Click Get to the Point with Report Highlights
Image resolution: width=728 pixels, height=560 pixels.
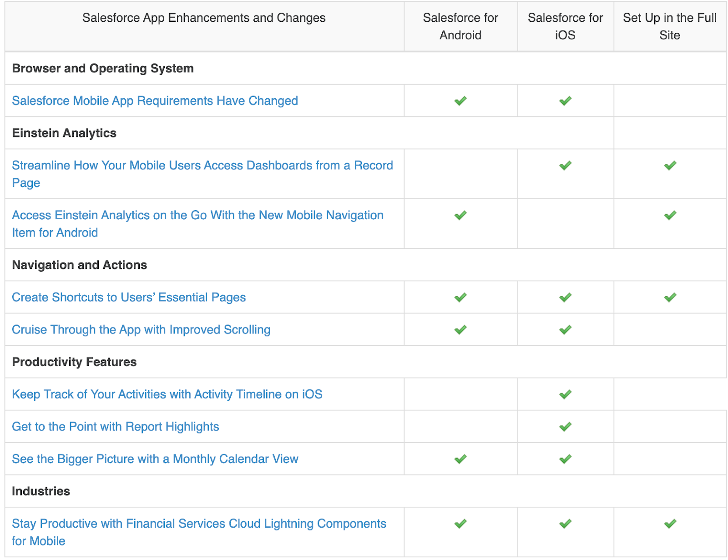coord(116,427)
